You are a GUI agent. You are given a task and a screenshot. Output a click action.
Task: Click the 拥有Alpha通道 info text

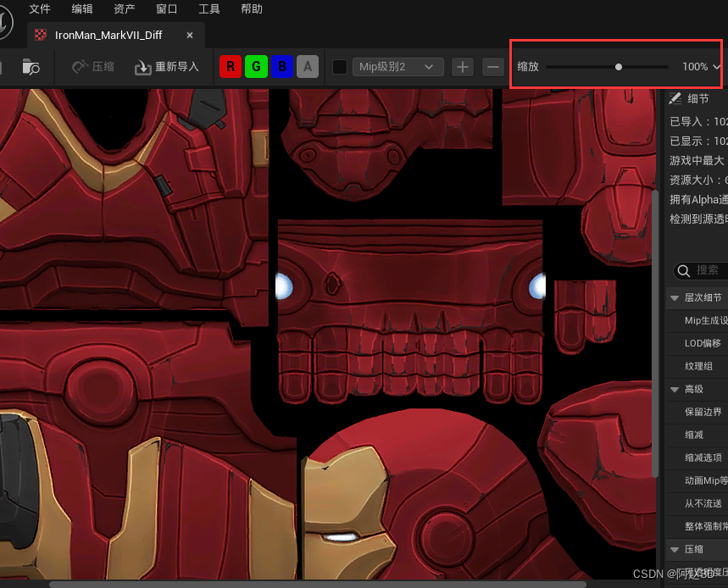click(x=698, y=200)
